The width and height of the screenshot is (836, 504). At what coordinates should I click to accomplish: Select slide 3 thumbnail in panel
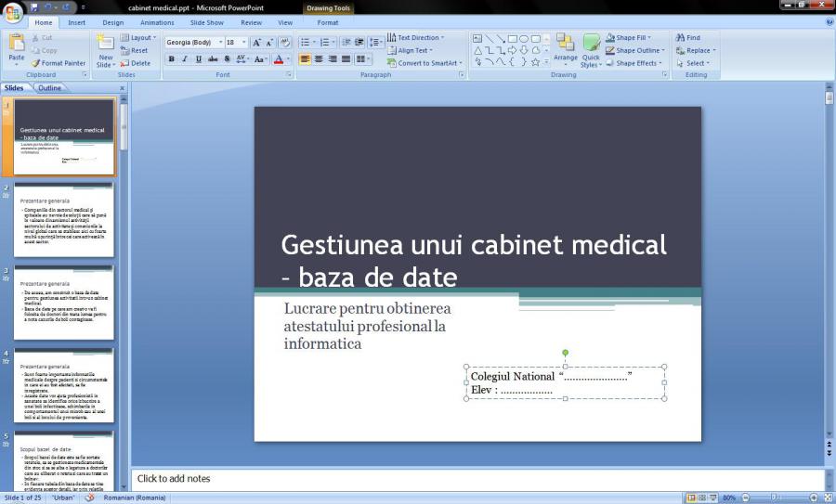pos(63,303)
